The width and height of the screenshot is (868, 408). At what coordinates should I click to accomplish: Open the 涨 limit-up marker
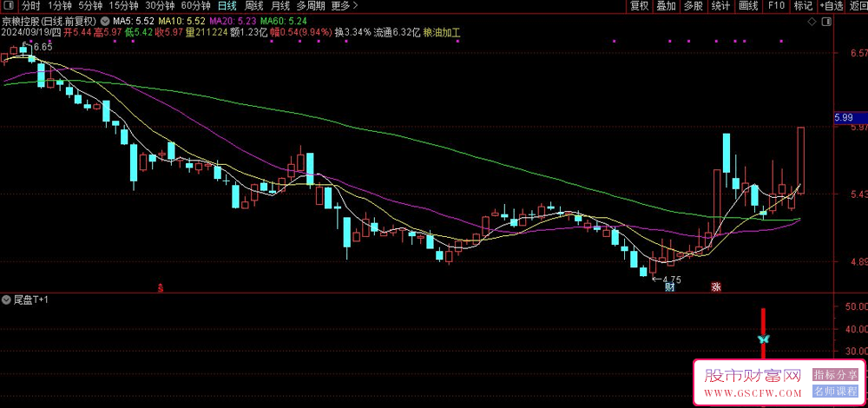coord(716,286)
